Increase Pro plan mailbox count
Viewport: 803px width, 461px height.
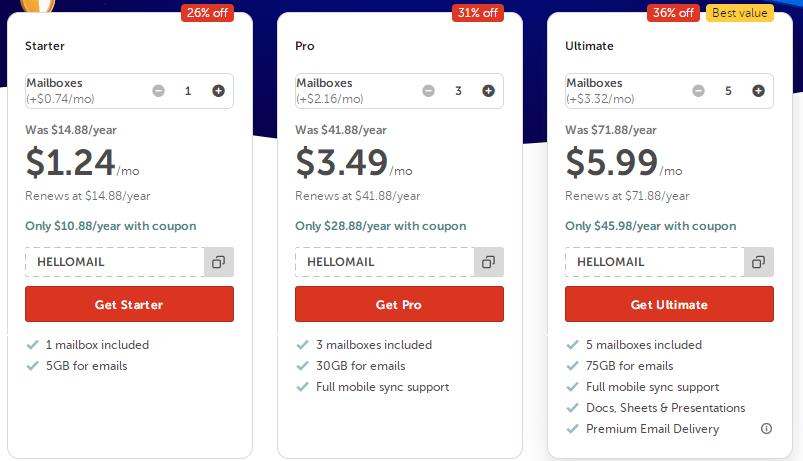tap(488, 91)
